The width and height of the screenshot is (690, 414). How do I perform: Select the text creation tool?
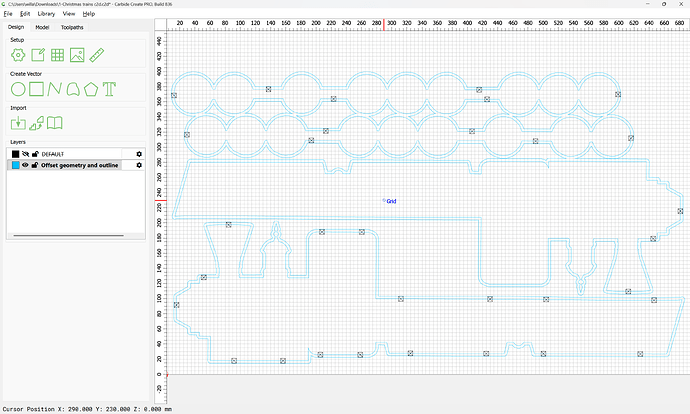pyautogui.click(x=111, y=89)
